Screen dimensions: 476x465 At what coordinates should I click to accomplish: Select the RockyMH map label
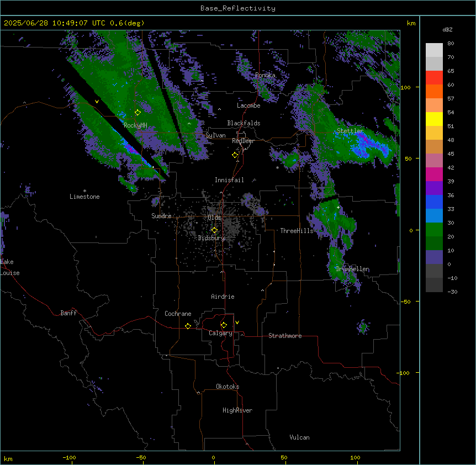(x=135, y=125)
